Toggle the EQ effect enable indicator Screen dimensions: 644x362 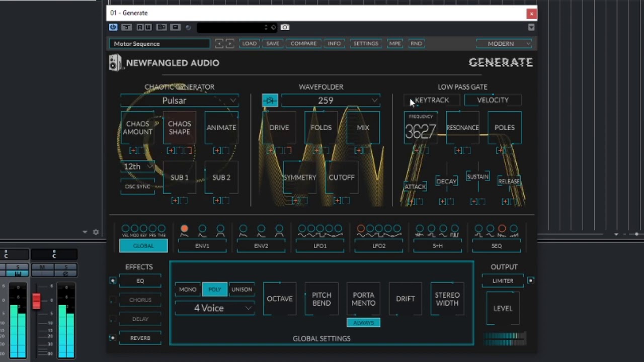[x=113, y=281]
